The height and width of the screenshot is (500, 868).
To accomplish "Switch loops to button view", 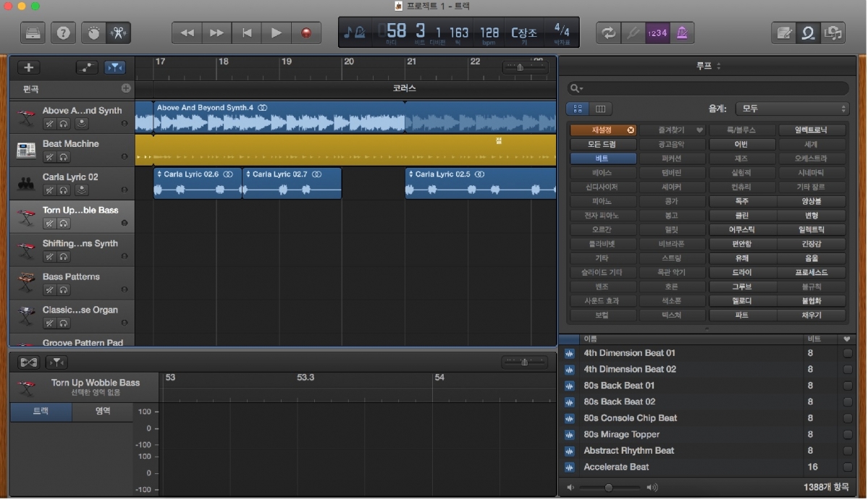I will pos(578,109).
